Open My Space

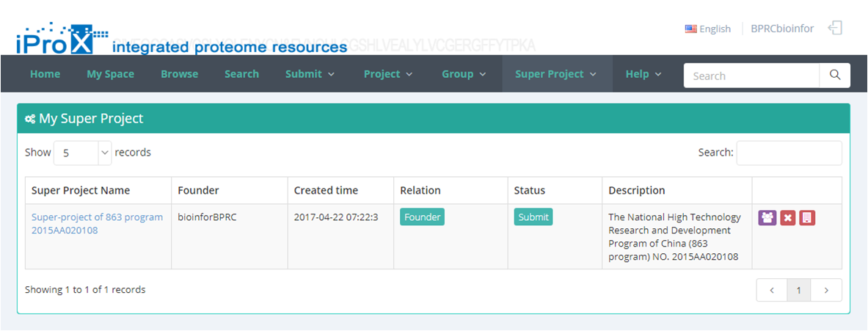[110, 74]
